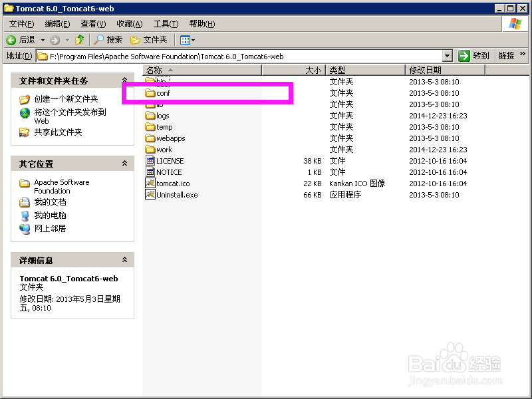This screenshot has height=399, width=532.
Task: Select the tomcat.ico file icon
Action: [x=150, y=184]
